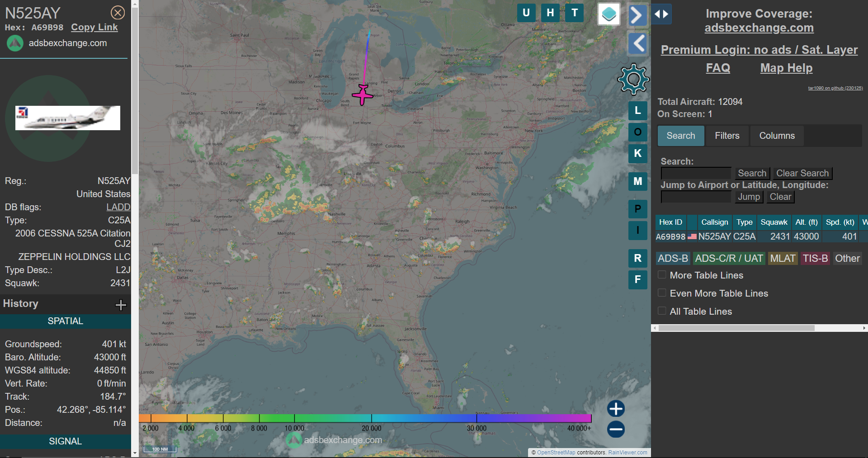Screen dimensions: 868x458
Task: Click the right arrow expand-sidebar button
Action: (637, 15)
